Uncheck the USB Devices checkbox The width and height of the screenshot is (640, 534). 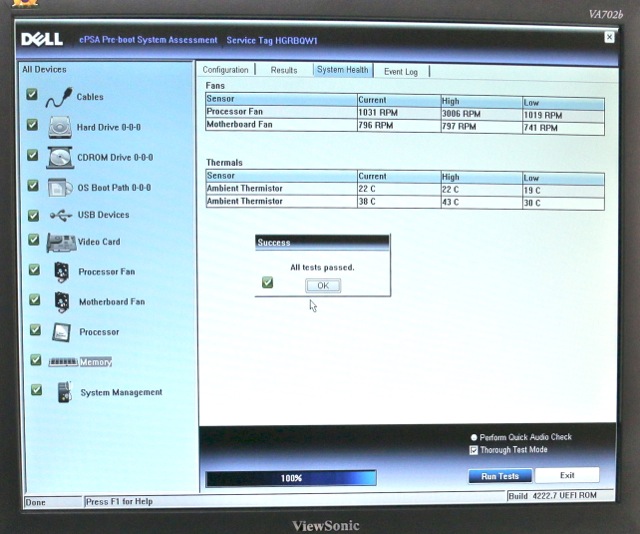(x=33, y=215)
